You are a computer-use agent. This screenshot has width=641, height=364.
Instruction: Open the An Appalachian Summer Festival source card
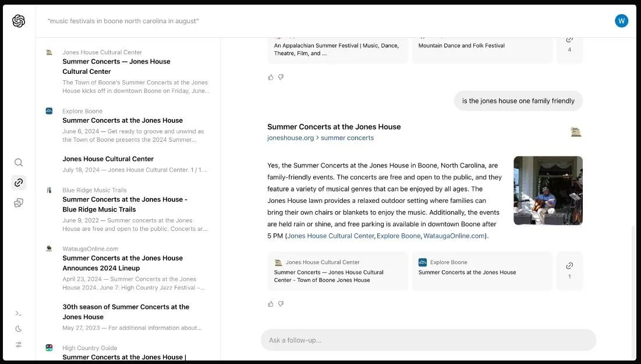click(338, 50)
